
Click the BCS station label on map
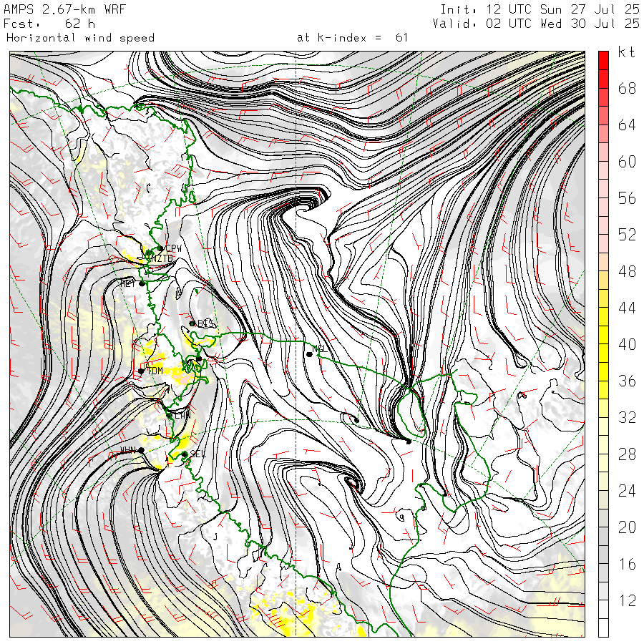[205, 323]
